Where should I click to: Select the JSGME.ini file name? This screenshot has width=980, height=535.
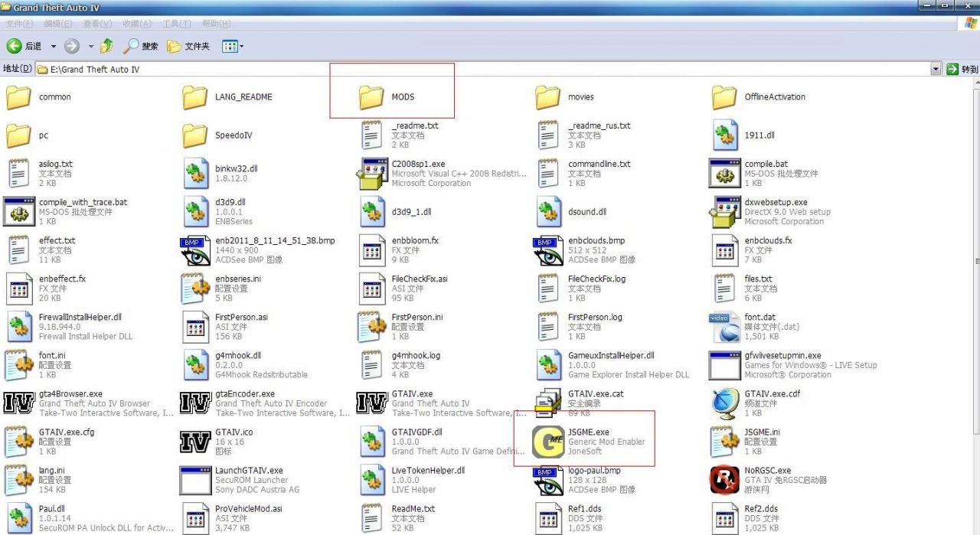coord(763,432)
